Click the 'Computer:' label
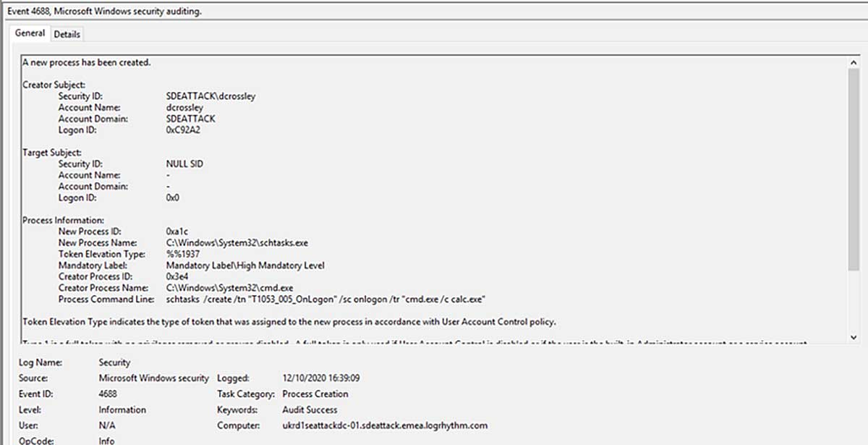This screenshot has width=868, height=445. pyautogui.click(x=237, y=425)
